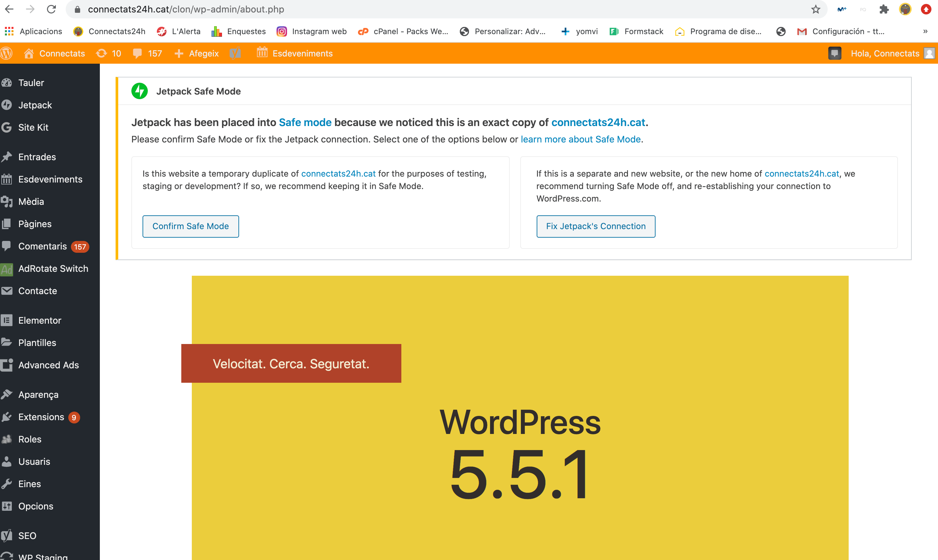Open connectats24h.cat link in new home text

[802, 173]
